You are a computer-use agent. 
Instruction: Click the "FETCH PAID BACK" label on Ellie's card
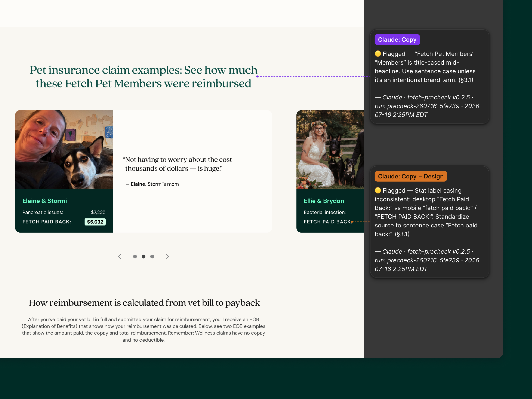[x=328, y=222]
